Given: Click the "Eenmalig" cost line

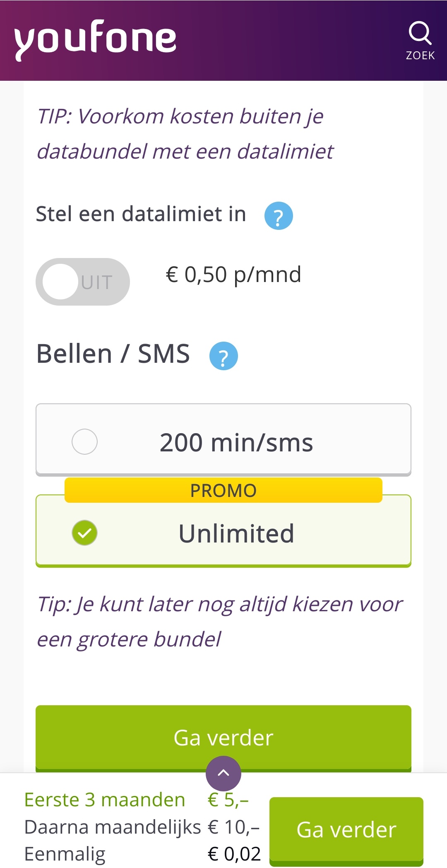Looking at the screenshot, I should (x=65, y=854).
